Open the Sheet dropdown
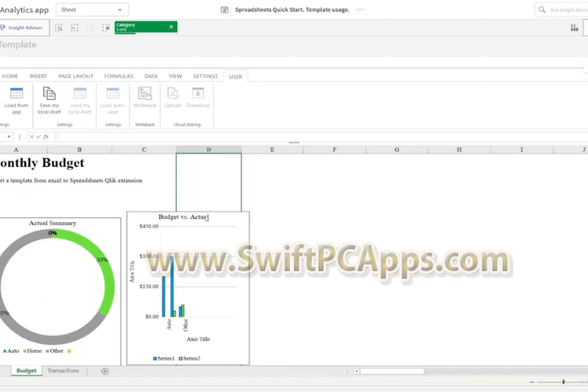 pyautogui.click(x=92, y=10)
